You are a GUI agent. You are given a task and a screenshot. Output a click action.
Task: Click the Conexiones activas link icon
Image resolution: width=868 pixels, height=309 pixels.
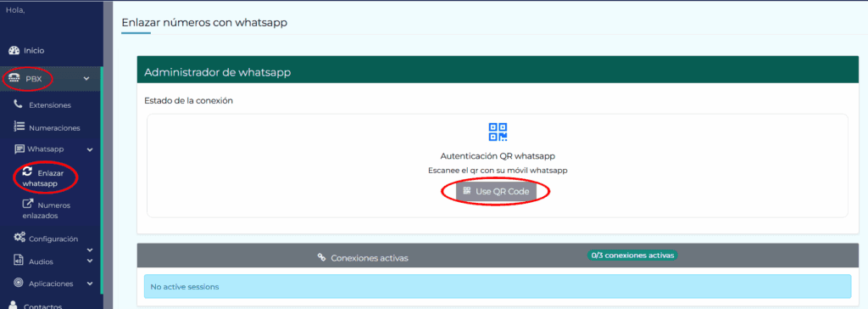coord(321,257)
